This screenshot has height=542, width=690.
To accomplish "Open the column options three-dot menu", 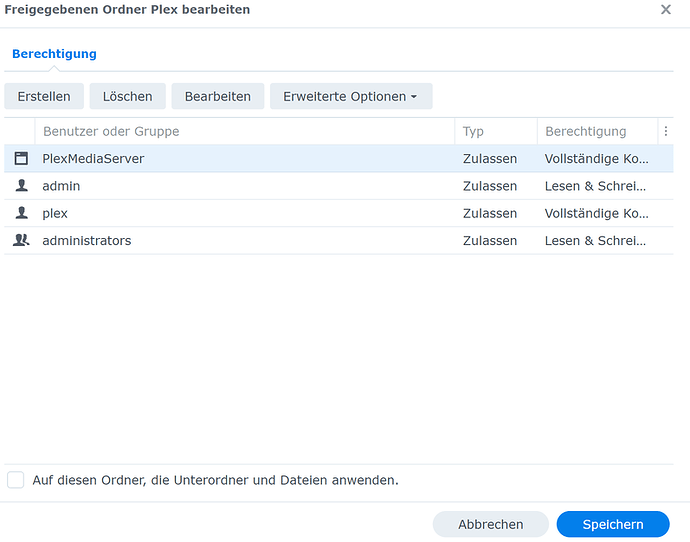I will [666, 131].
